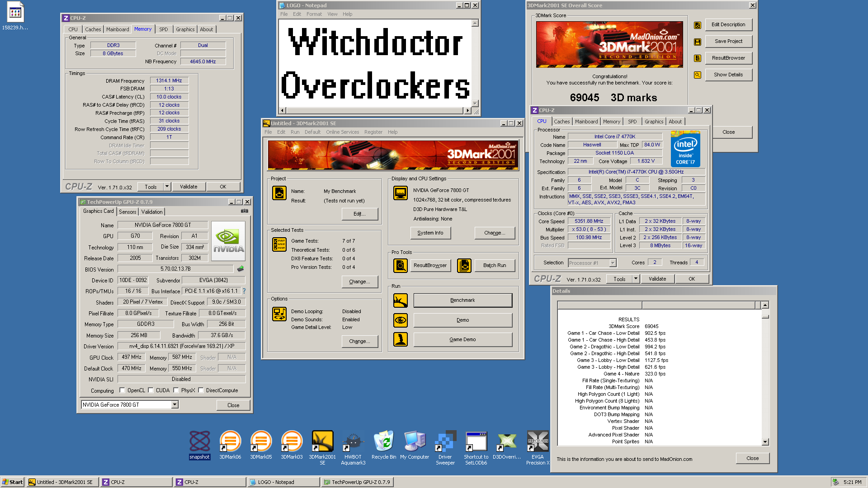868x488 pixels.
Task: Open the GPU selection dropdown in GPU-Z
Action: coord(175,405)
